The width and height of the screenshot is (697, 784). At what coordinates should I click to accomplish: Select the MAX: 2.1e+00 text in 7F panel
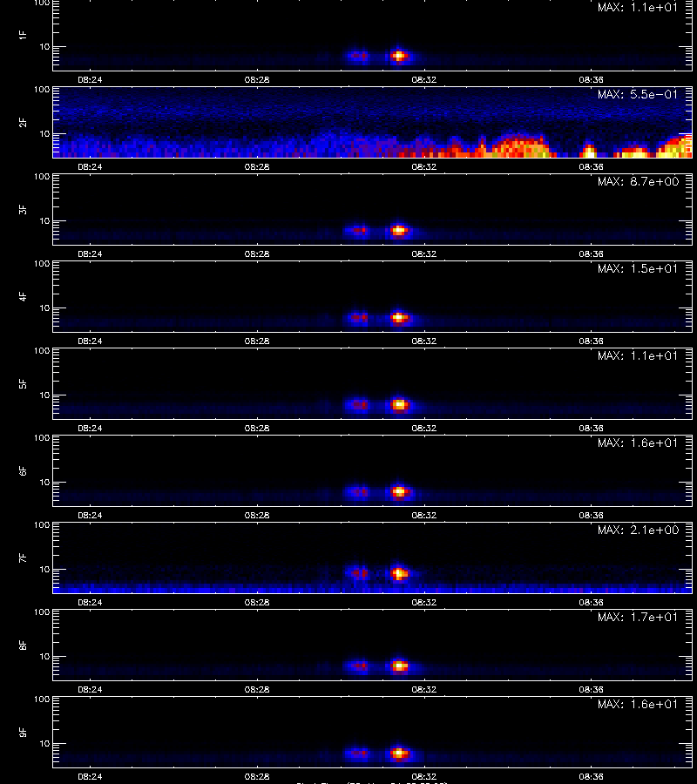[638, 530]
